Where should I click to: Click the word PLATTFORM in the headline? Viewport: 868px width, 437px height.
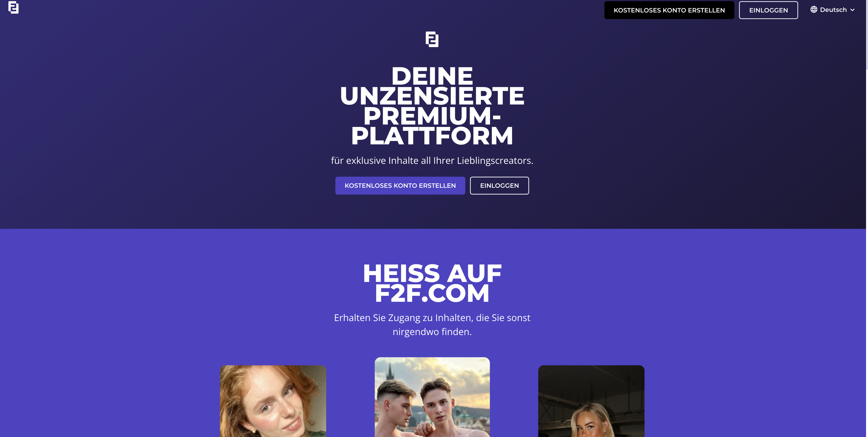(432, 136)
